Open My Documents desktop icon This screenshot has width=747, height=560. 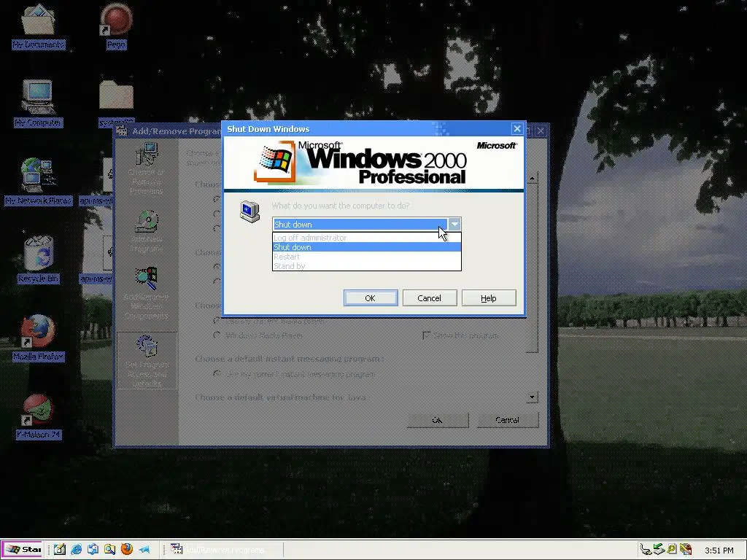tap(38, 26)
